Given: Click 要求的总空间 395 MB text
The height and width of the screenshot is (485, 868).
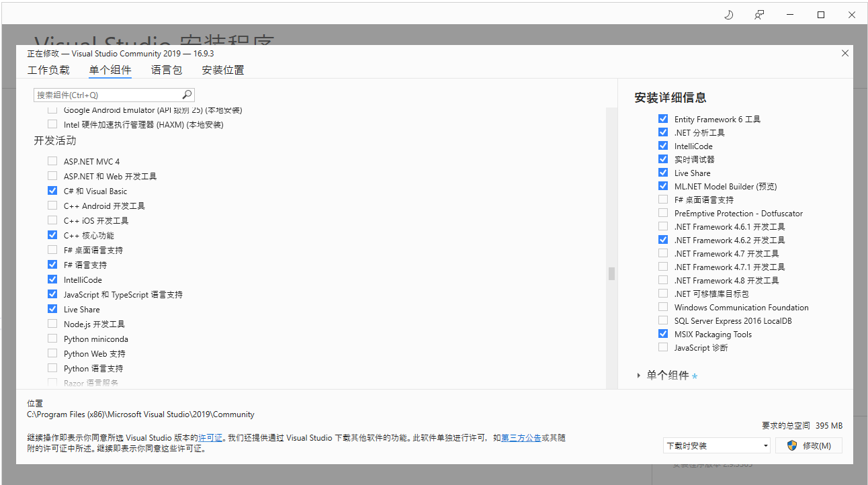Looking at the screenshot, I should pos(802,426).
